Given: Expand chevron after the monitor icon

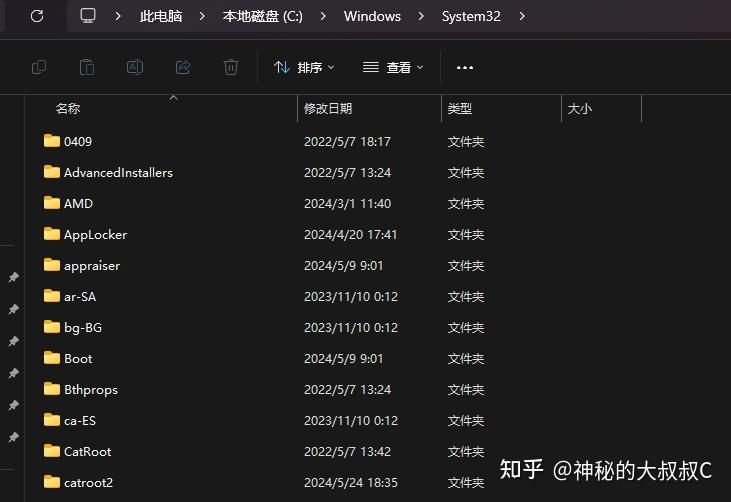Looking at the screenshot, I should pyautogui.click(x=118, y=16).
